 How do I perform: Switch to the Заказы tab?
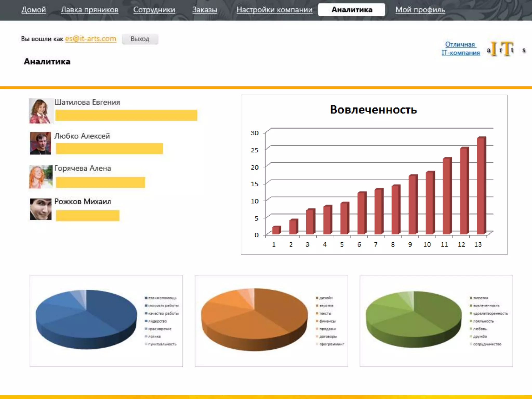pyautogui.click(x=205, y=10)
